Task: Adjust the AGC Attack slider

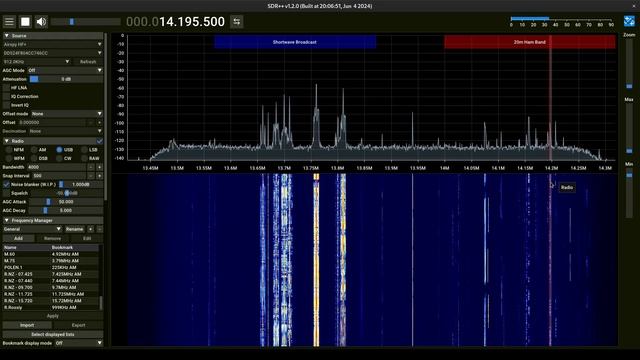Action: (x=66, y=202)
